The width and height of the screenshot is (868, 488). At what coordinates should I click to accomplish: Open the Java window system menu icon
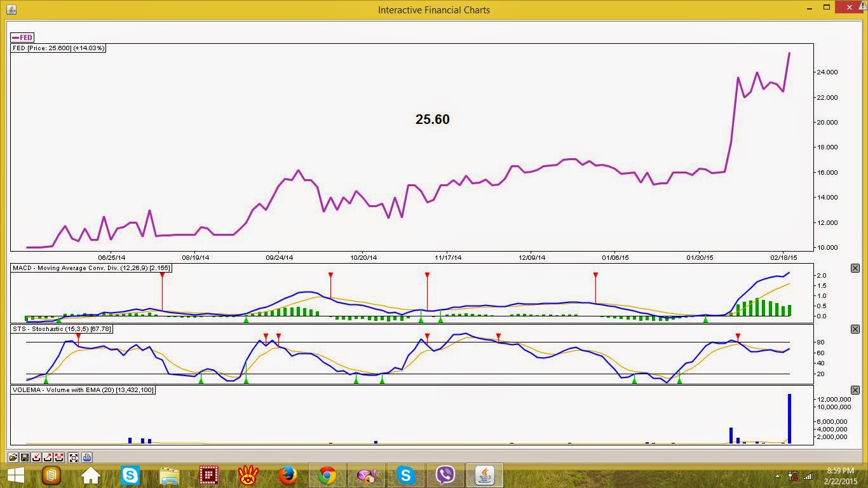pyautogui.click(x=11, y=10)
